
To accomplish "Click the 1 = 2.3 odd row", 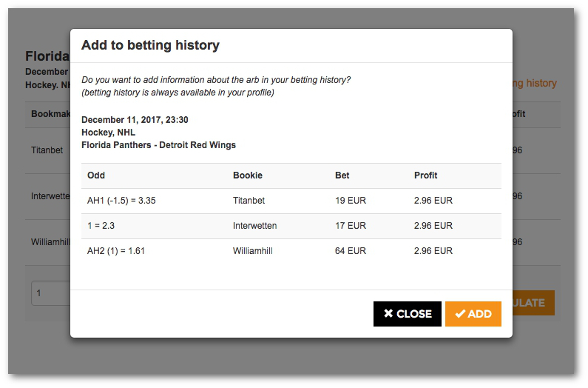I will click(291, 226).
